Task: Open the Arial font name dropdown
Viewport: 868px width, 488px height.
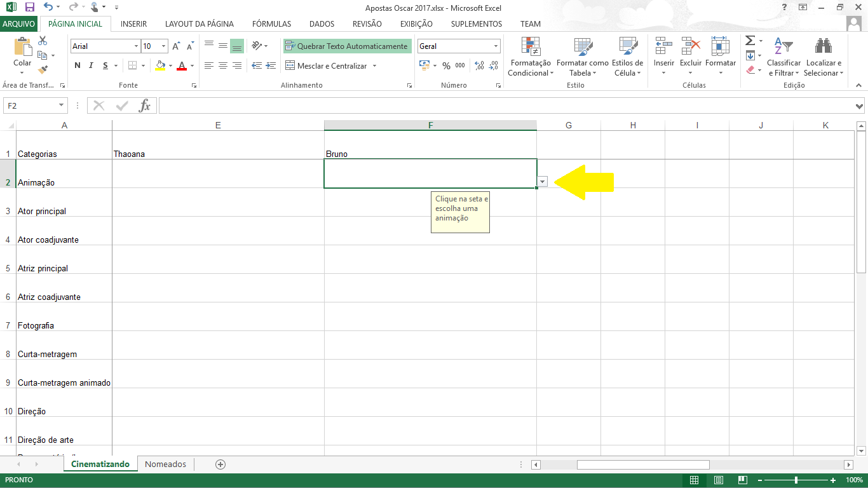Action: coord(136,46)
